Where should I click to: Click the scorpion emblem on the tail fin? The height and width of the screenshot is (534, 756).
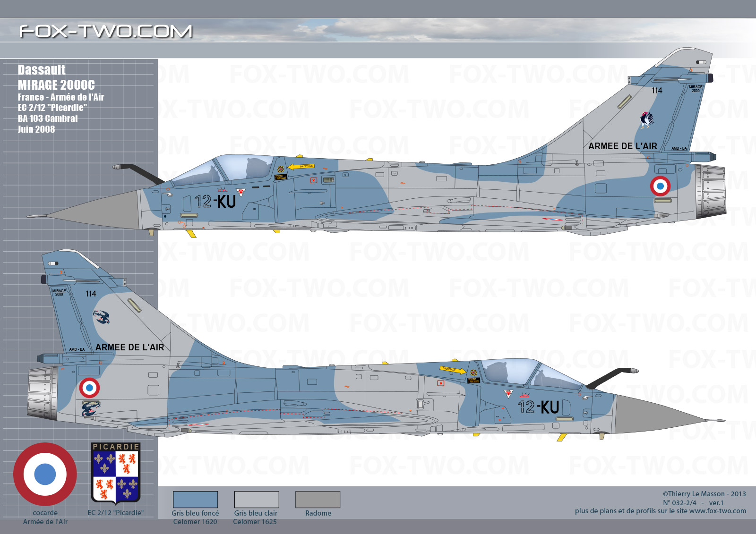tap(101, 317)
